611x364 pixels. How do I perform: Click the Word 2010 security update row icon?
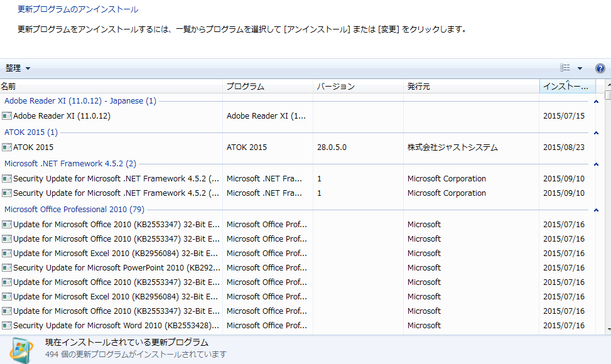click(x=7, y=326)
